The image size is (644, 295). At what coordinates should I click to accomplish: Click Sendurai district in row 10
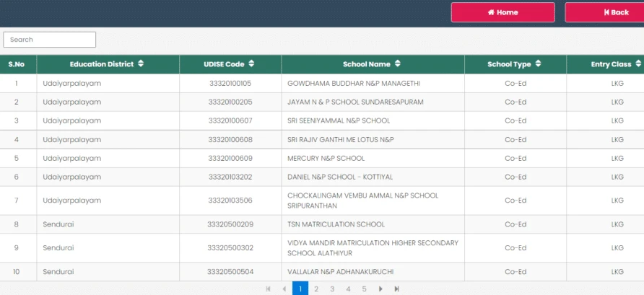coord(58,272)
